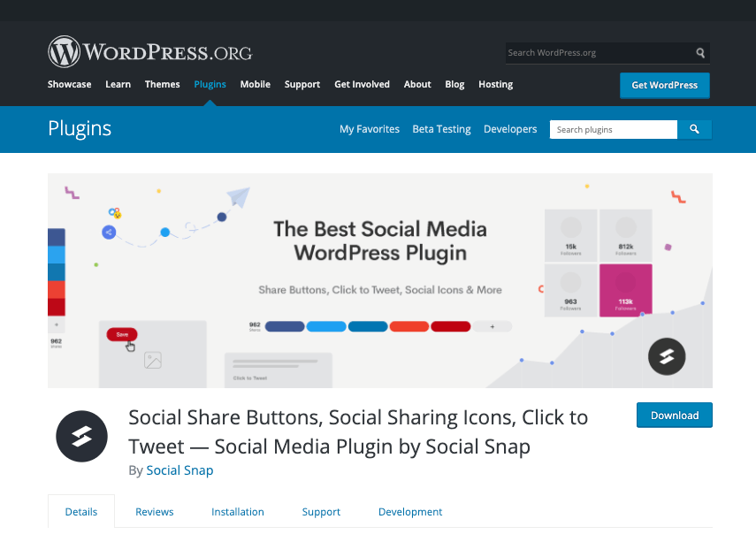Go to the Support item in top navigation
756x542 pixels.
(302, 84)
